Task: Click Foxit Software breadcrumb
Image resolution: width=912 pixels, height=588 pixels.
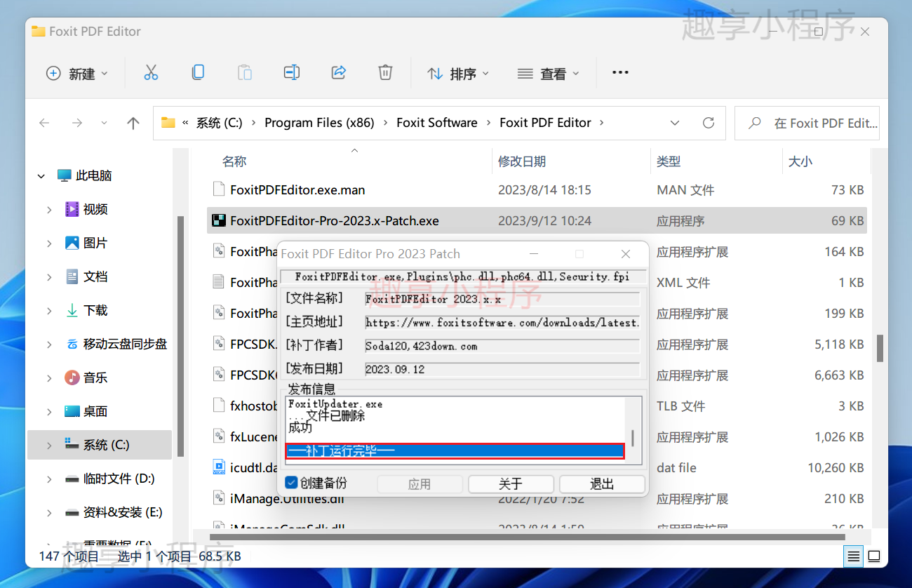Action: [x=436, y=123]
